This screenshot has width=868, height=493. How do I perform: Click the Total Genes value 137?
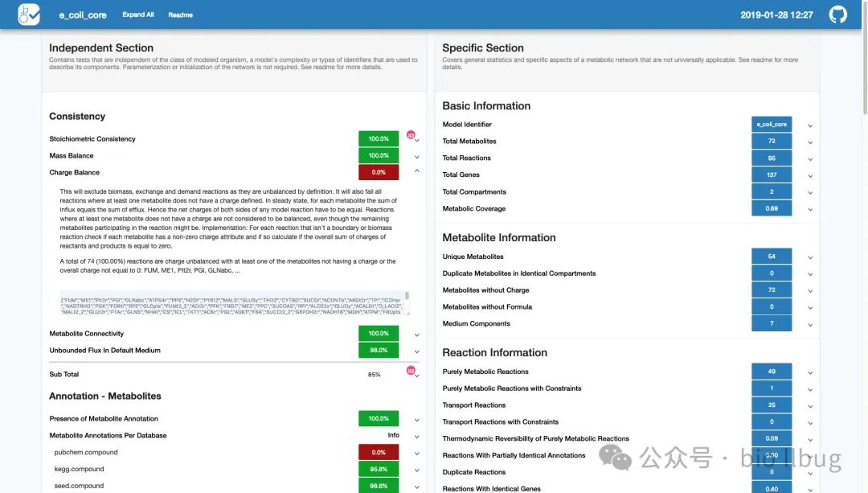point(772,175)
